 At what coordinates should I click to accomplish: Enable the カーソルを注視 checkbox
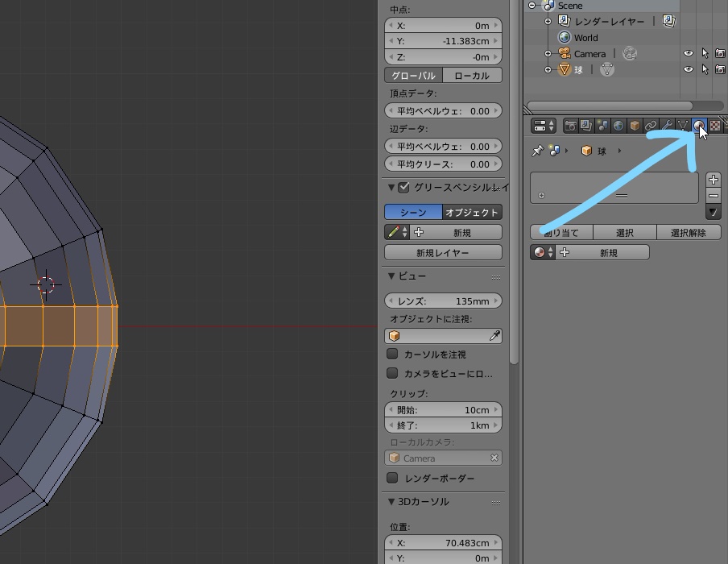pos(392,354)
